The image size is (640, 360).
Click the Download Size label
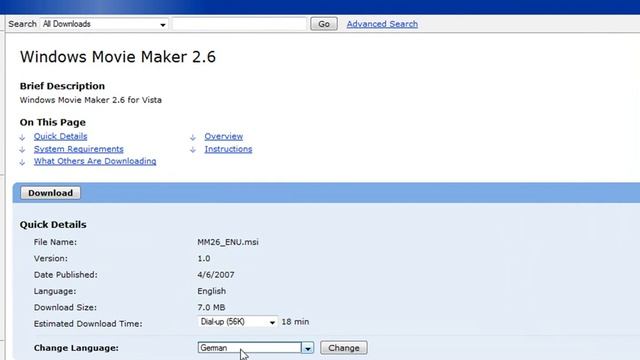[65, 307]
